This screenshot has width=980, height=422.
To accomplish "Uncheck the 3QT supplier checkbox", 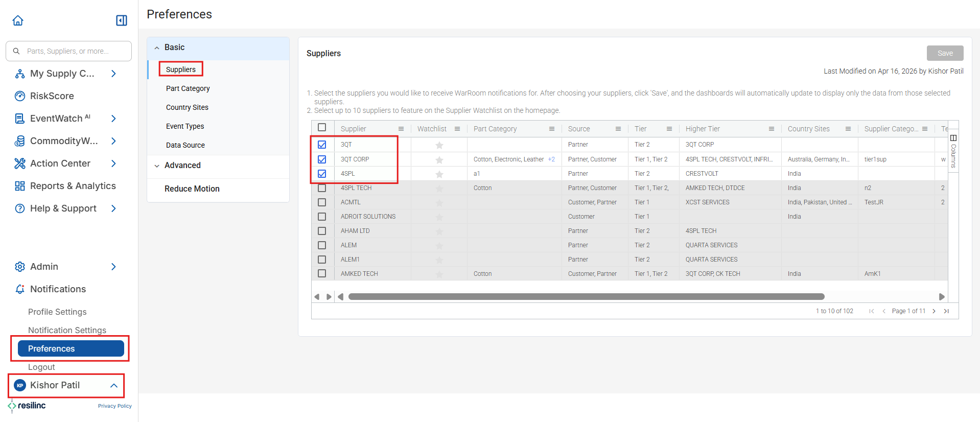I will 322,145.
